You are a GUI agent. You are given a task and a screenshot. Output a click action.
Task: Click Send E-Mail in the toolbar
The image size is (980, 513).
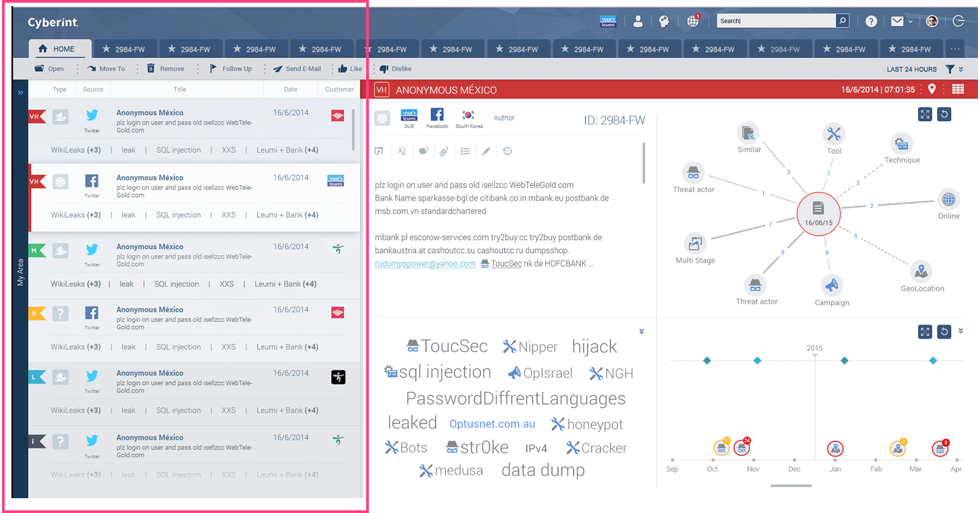(x=297, y=69)
